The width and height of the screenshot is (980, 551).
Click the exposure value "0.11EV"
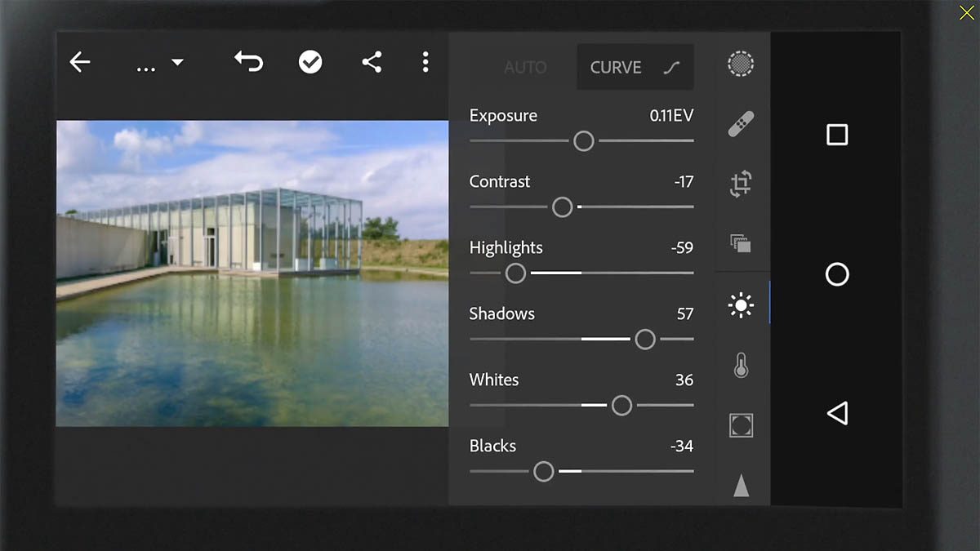coord(671,116)
